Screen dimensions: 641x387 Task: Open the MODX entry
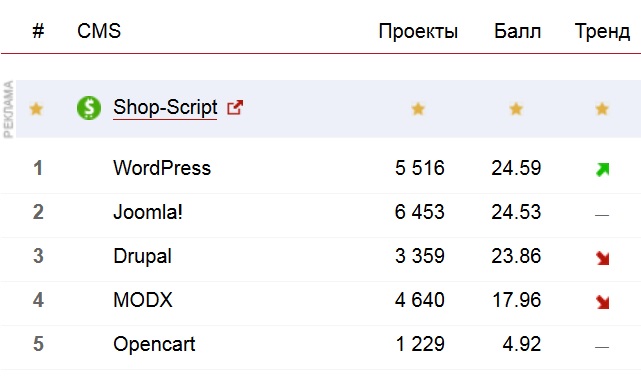pyautogui.click(x=143, y=300)
